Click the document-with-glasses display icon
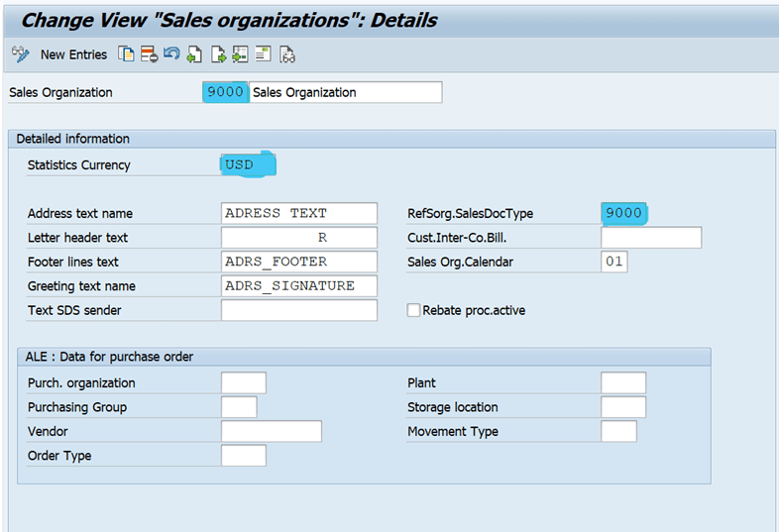 click(287, 54)
